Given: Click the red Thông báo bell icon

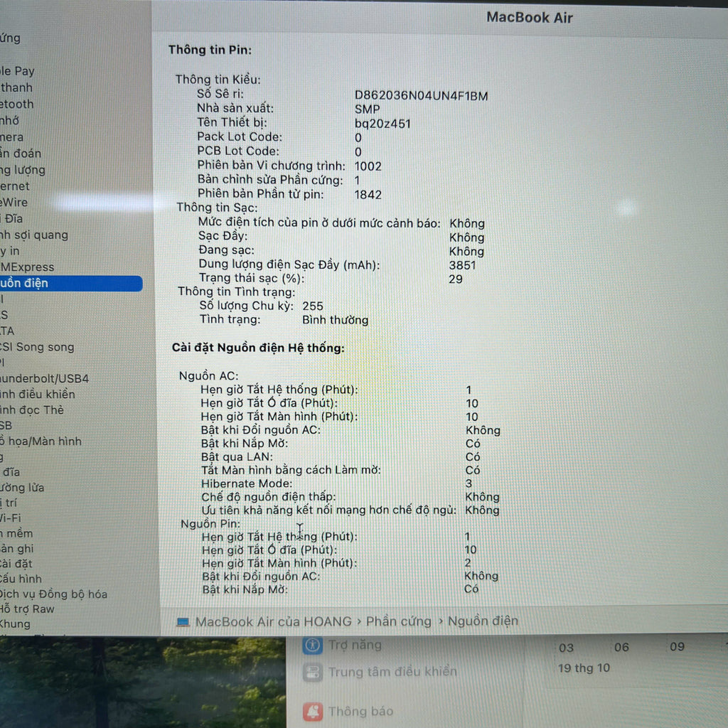Looking at the screenshot, I should coord(312,711).
